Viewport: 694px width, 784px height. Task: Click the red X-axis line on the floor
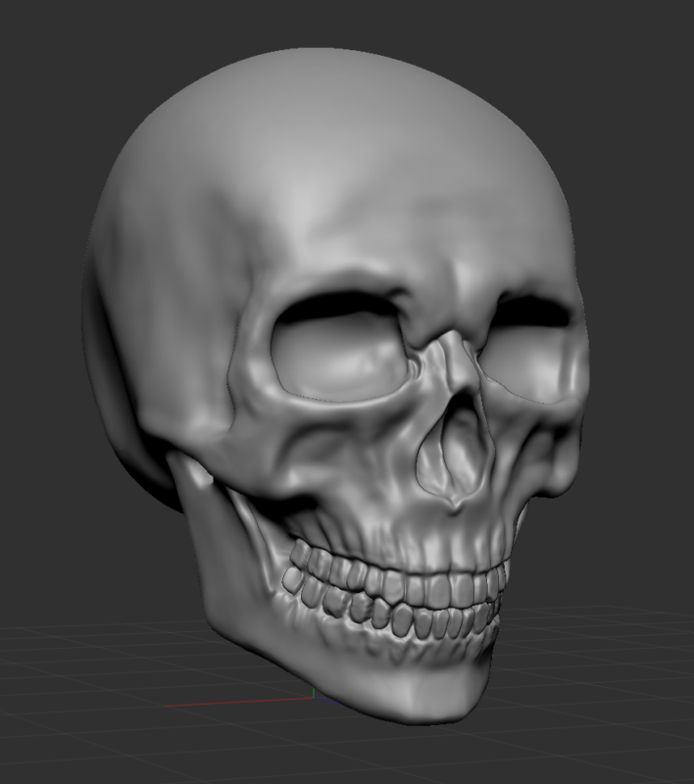point(239,703)
